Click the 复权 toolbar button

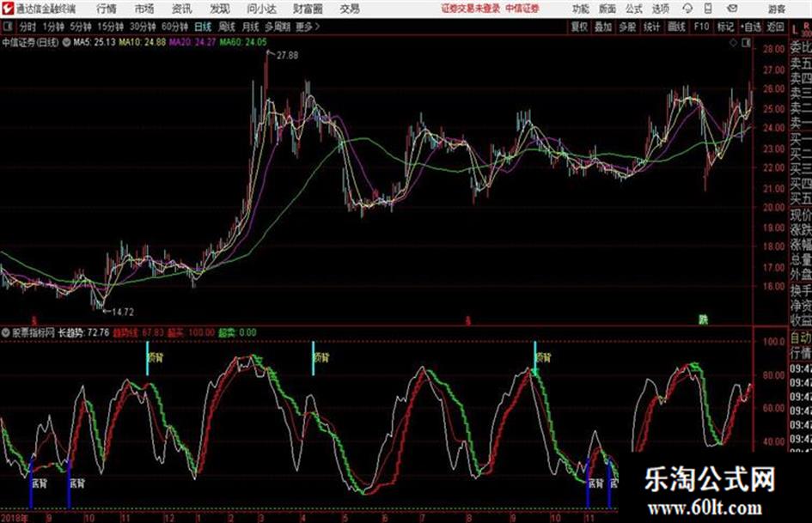[579, 27]
